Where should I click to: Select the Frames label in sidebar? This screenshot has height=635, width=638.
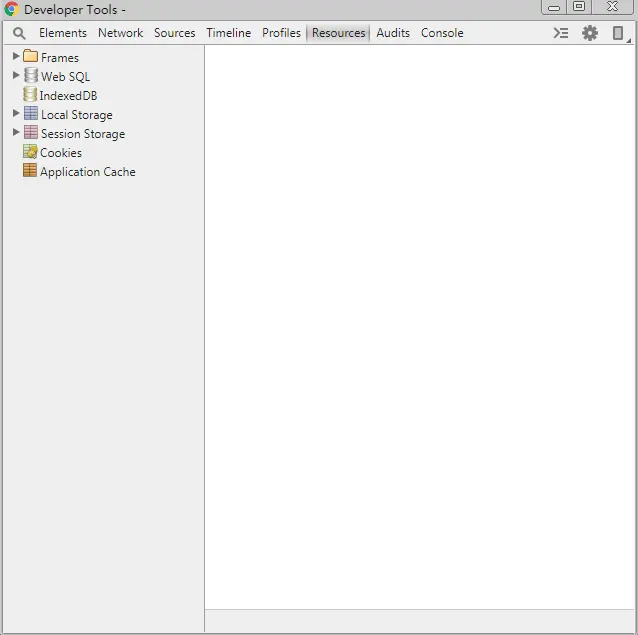[60, 58]
